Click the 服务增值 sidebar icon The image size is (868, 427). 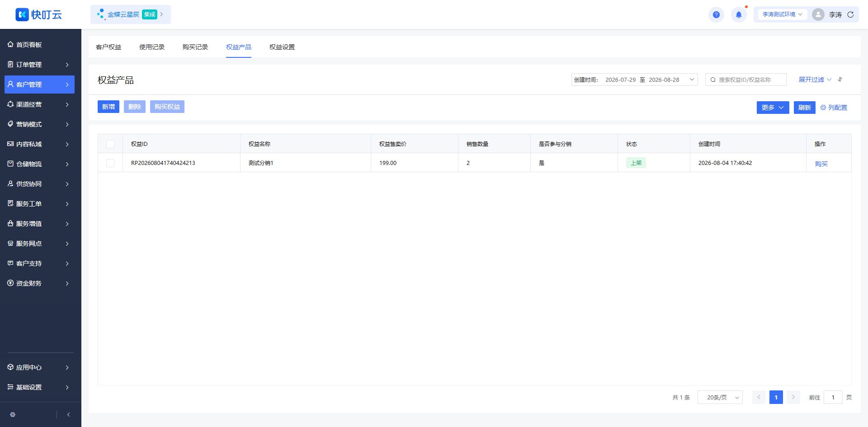(10, 223)
